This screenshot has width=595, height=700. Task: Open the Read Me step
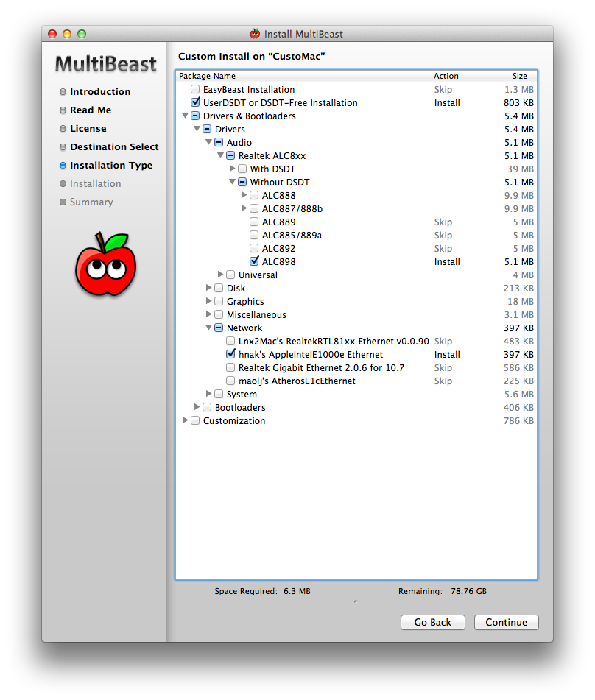(x=91, y=110)
